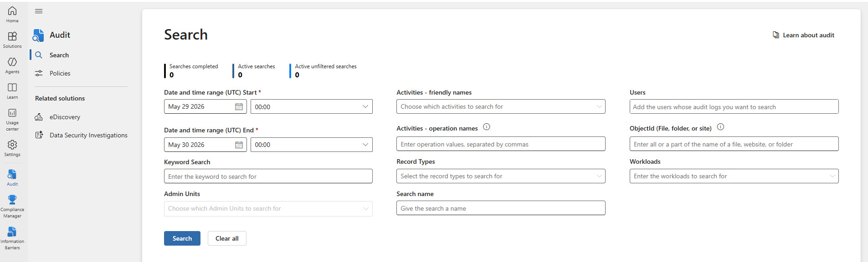Focus the ObjectId file, folder, or site input
The image size is (868, 262).
click(x=734, y=144)
